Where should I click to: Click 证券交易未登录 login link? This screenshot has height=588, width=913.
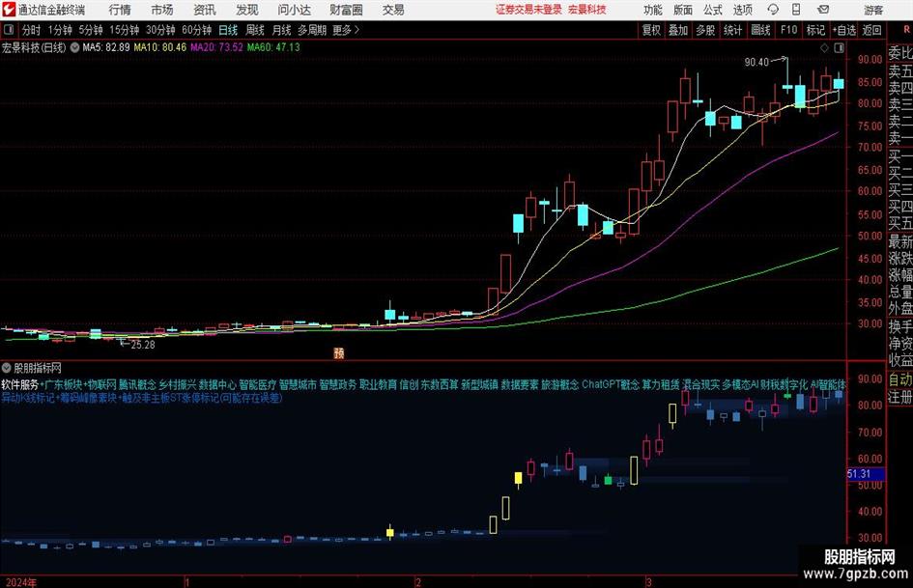click(x=528, y=10)
